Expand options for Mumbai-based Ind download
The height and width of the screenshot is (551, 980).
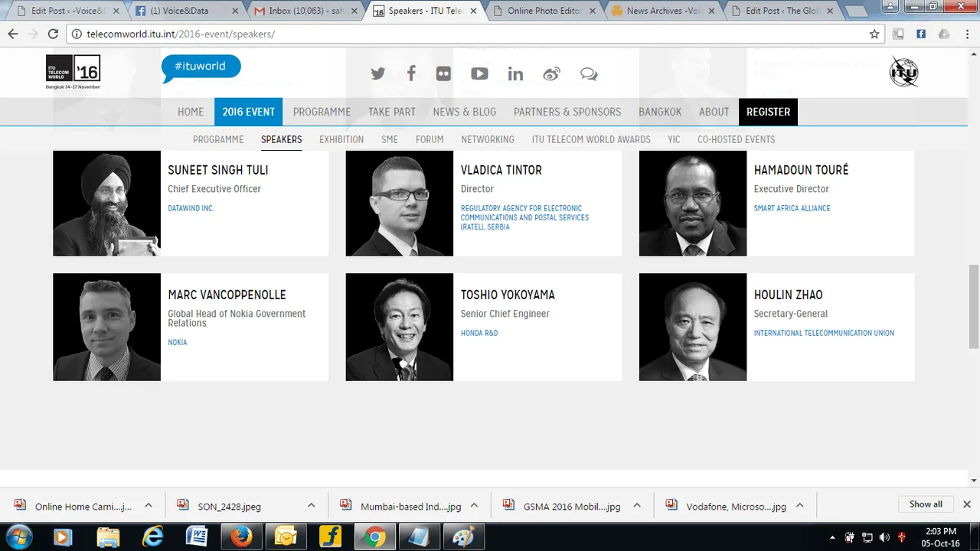click(x=474, y=505)
